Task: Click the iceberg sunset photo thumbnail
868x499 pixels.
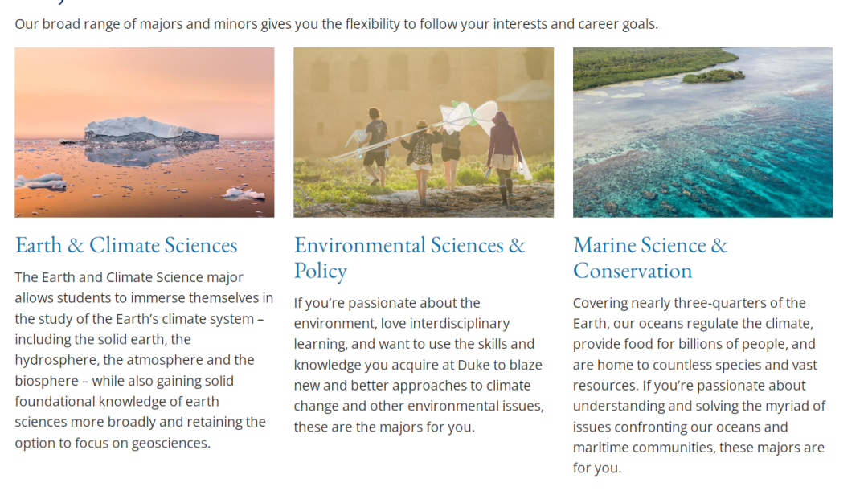Action: tap(145, 133)
